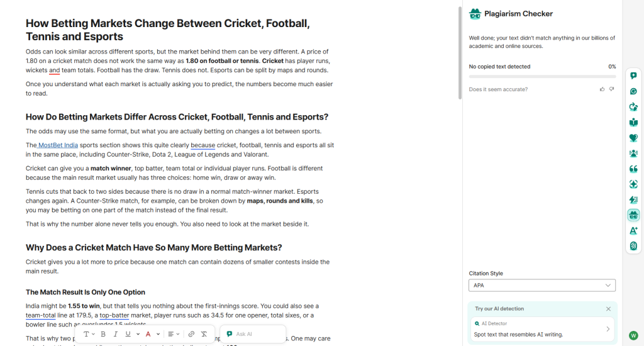Select the active plagiarism checker sidebar icon
Viewport: 644px width, 346px height.
633,215
